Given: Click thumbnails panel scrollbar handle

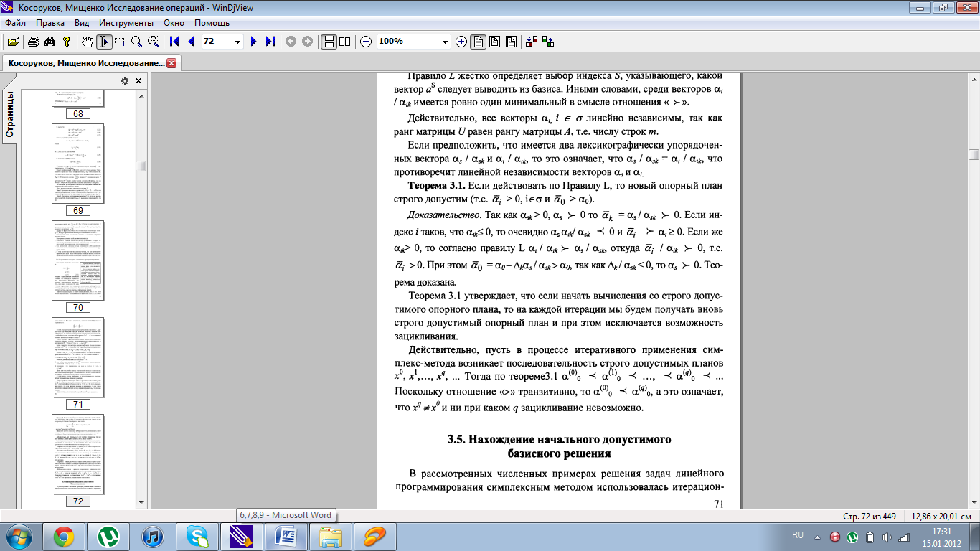Looking at the screenshot, I should click(x=141, y=166).
